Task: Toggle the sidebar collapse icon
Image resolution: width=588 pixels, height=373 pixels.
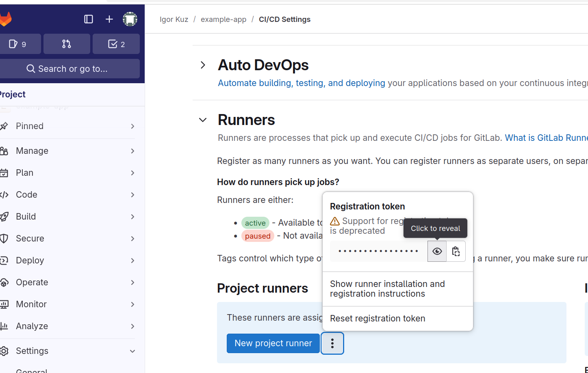Action: (x=89, y=19)
